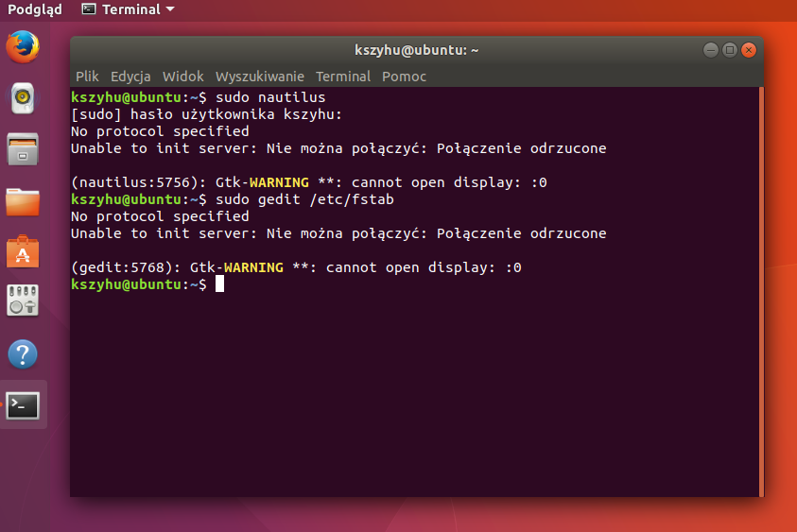
Task: Open the Edycja menu
Action: [x=130, y=77]
